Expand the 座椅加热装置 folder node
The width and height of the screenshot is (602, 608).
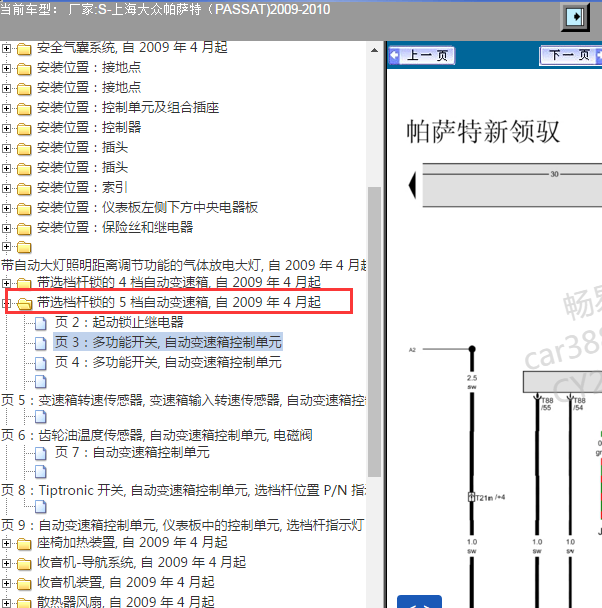click(6, 543)
